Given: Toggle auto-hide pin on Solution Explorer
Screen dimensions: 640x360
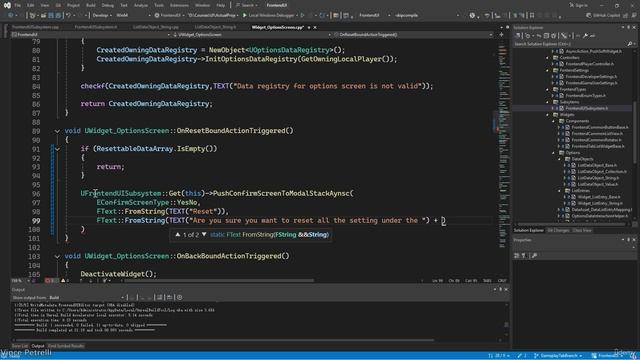Looking at the screenshot, I should coord(629,27).
